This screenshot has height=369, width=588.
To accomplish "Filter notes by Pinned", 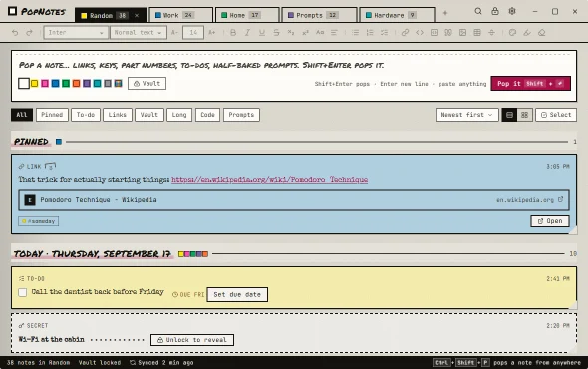I will point(52,115).
